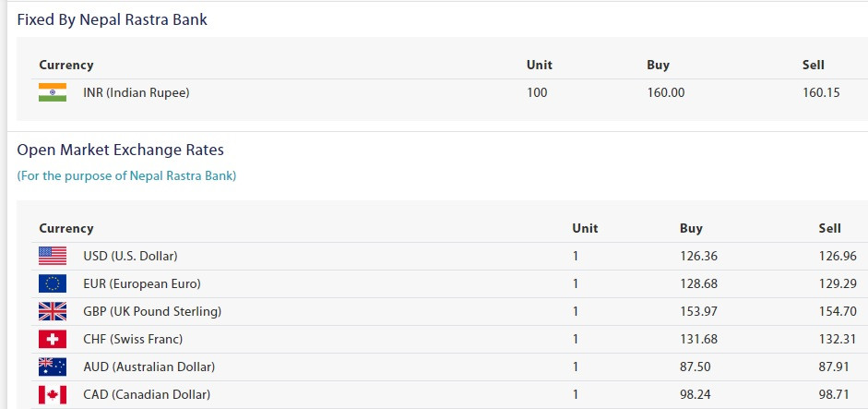Image resolution: width=868 pixels, height=409 pixels.
Task: Select AUD (Australian Dollar) currency name
Action: coord(149,367)
